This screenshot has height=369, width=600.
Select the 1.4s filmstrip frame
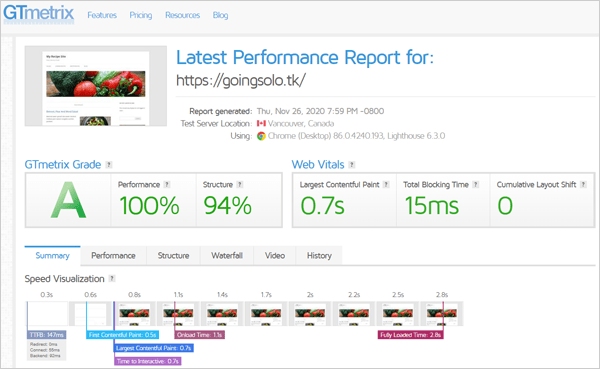[222, 313]
